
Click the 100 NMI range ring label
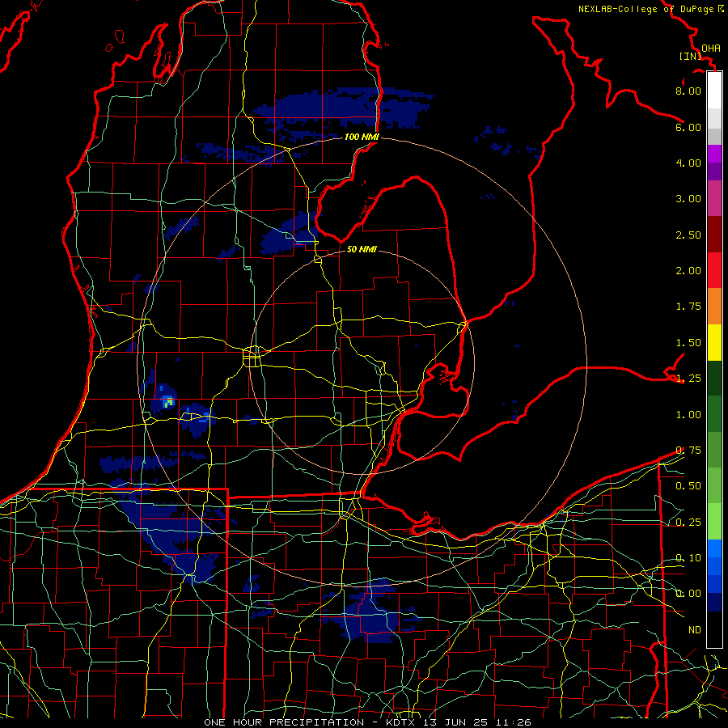pos(362,137)
